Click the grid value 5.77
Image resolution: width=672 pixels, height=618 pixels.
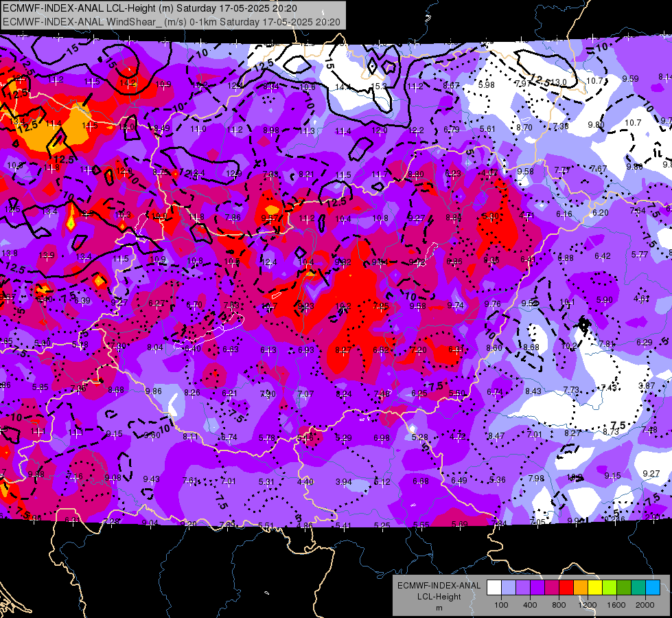click(640, 255)
